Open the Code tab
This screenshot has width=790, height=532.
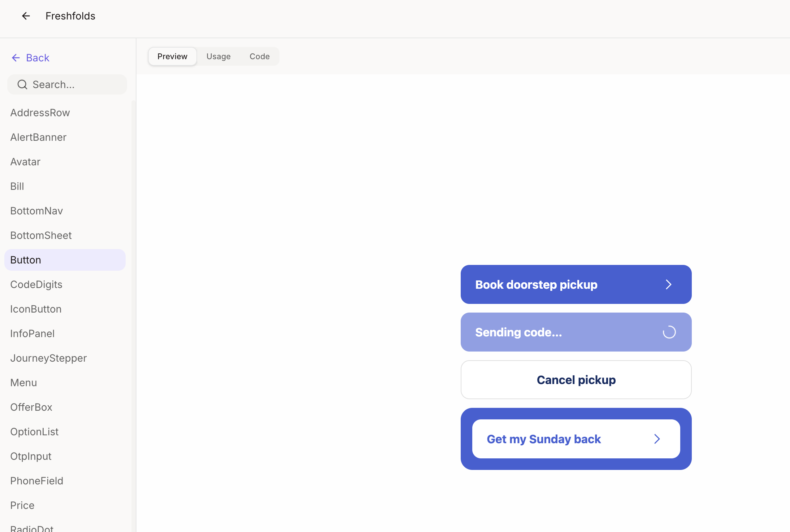(x=260, y=56)
